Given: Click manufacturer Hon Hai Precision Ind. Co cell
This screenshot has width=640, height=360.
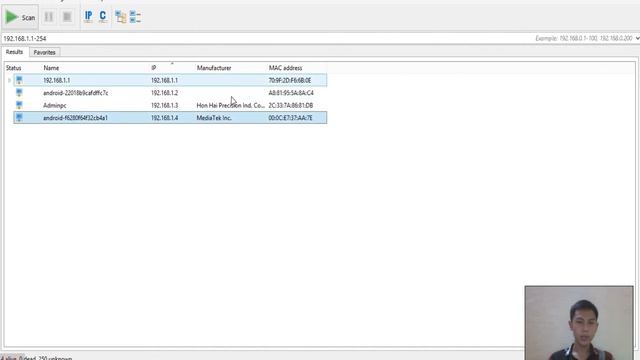Looking at the screenshot, I should point(231,105).
